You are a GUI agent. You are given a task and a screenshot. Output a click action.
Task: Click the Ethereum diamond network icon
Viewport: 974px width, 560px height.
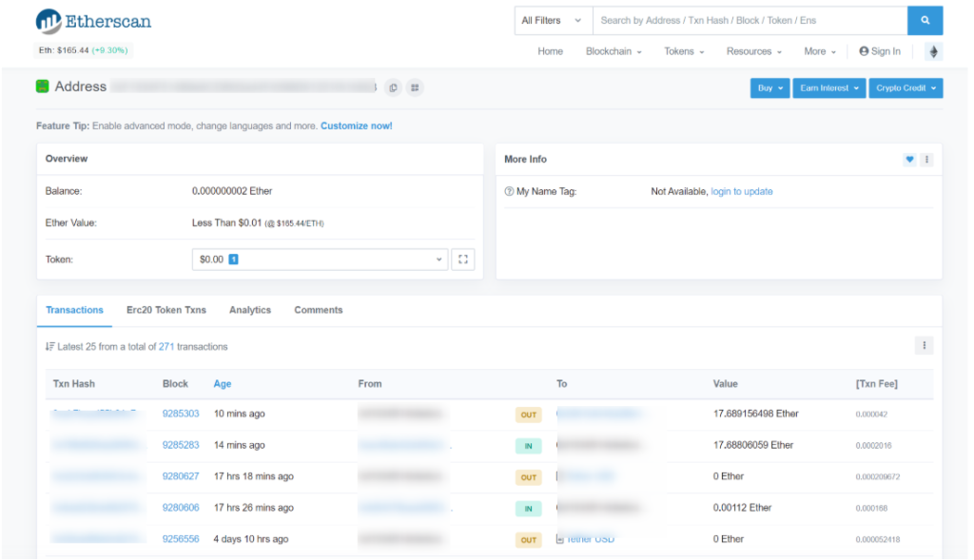[934, 51]
